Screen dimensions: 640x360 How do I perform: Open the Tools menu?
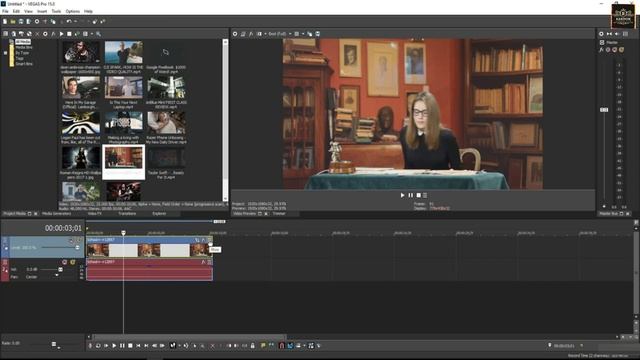(56, 11)
